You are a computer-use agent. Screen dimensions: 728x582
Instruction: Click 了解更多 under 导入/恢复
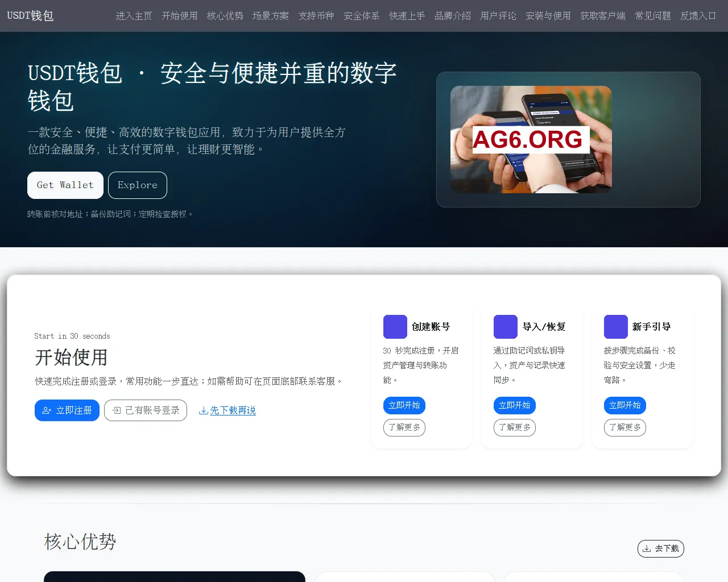[515, 427]
